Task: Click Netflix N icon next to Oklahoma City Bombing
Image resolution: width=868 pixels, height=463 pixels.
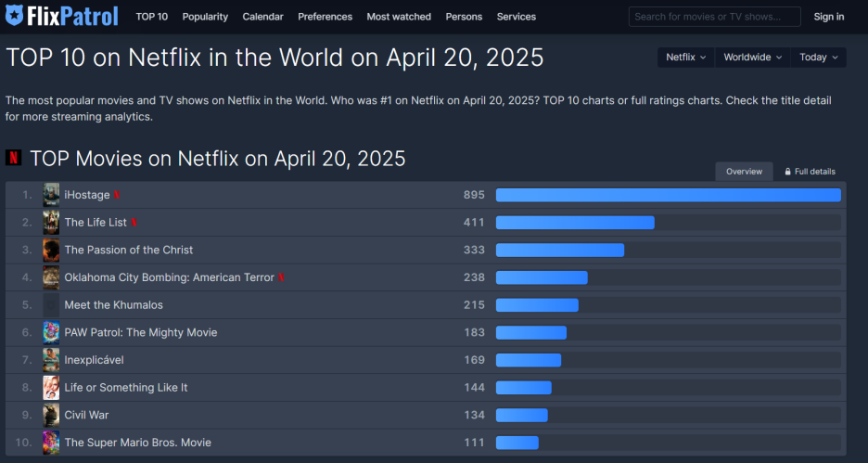Action: pyautogui.click(x=281, y=277)
